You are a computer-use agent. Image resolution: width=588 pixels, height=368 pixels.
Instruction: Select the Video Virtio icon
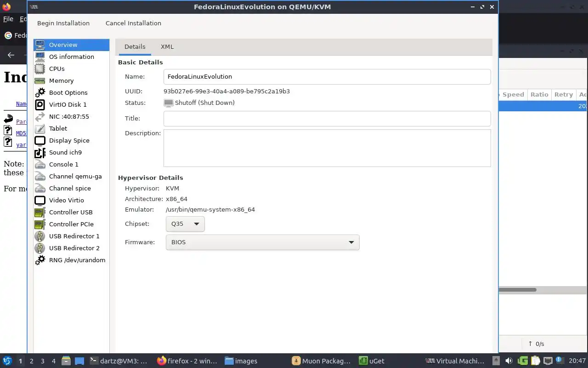point(40,200)
